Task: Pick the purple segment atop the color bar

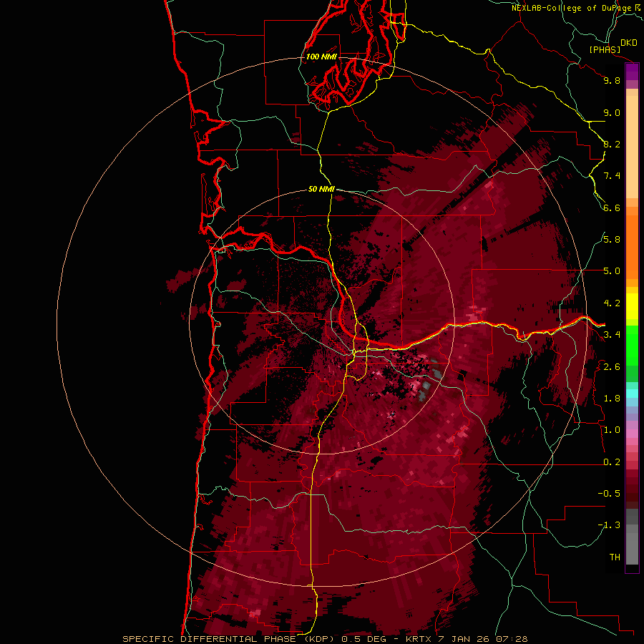Action: [632, 72]
